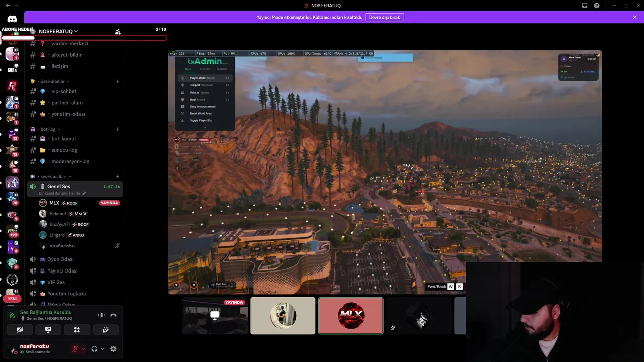
Task: Start an activity from voice panel
Action: pos(77,330)
